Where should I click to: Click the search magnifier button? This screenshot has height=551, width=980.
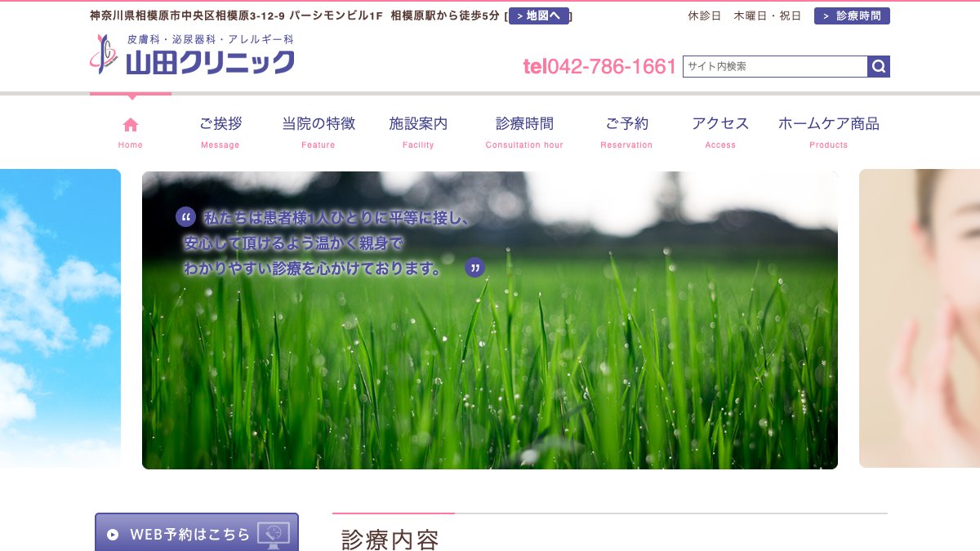tap(879, 67)
